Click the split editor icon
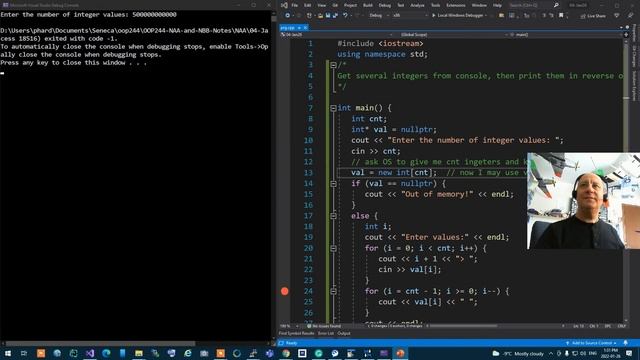 click(x=627, y=35)
